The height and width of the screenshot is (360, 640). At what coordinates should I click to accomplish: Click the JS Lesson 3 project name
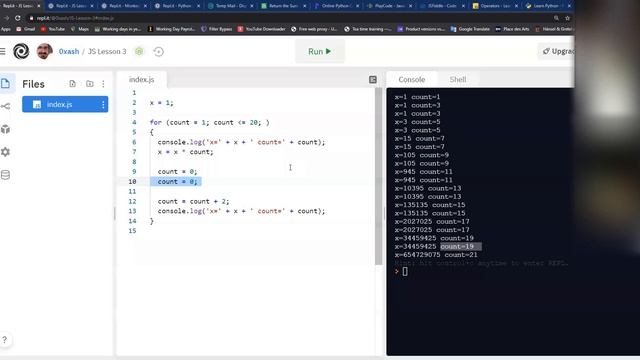[107, 51]
